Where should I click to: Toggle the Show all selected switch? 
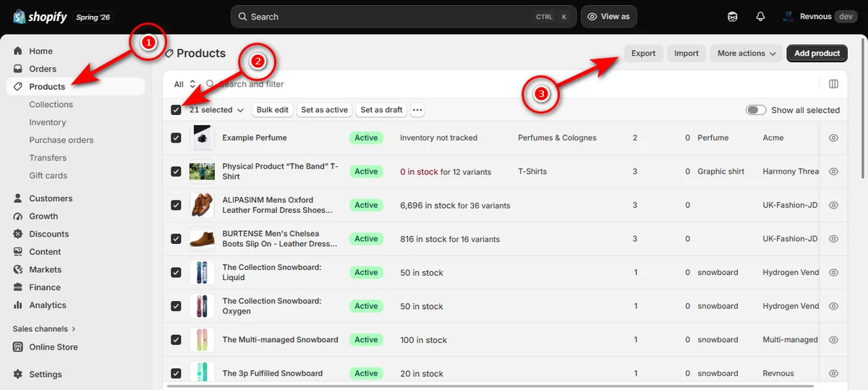(756, 110)
